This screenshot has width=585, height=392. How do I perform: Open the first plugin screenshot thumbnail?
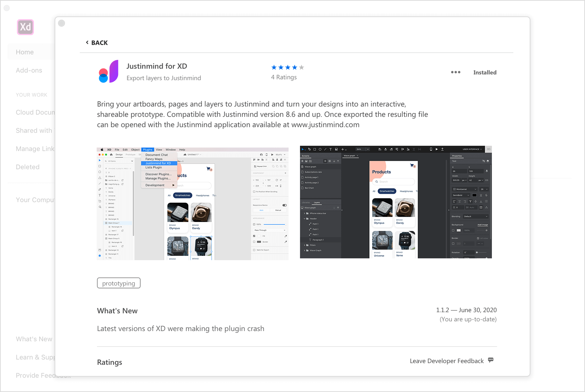(193, 204)
